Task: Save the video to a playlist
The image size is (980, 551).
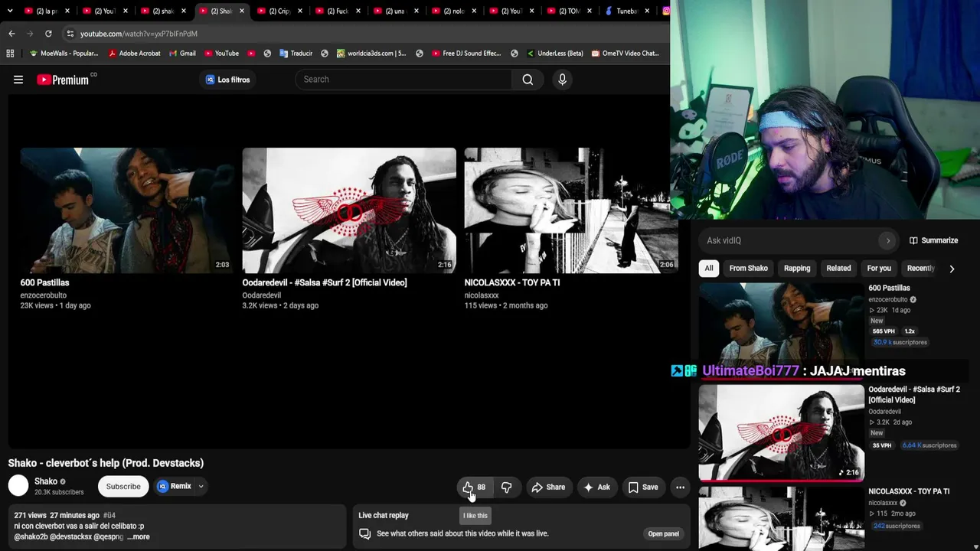Action: pos(643,487)
